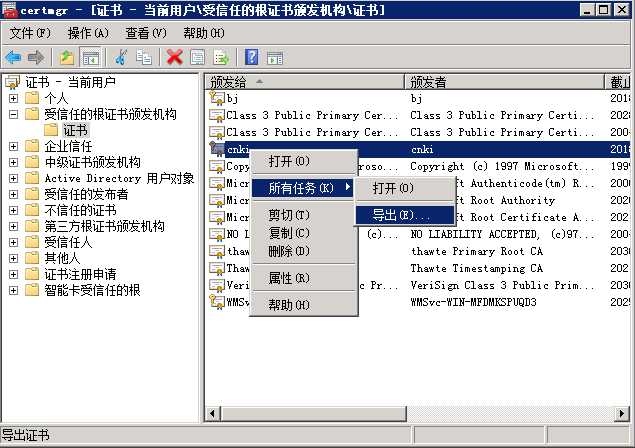The width and height of the screenshot is (635, 448).
Task: Expand the 智能卡受信任的根 node
Action: (13, 290)
